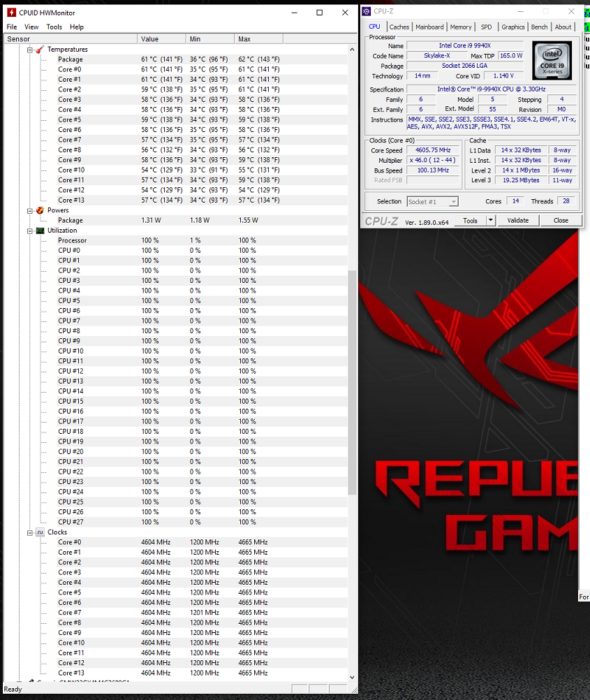Click the Cores count value 14
Screen dimensions: 590x700
(515, 201)
